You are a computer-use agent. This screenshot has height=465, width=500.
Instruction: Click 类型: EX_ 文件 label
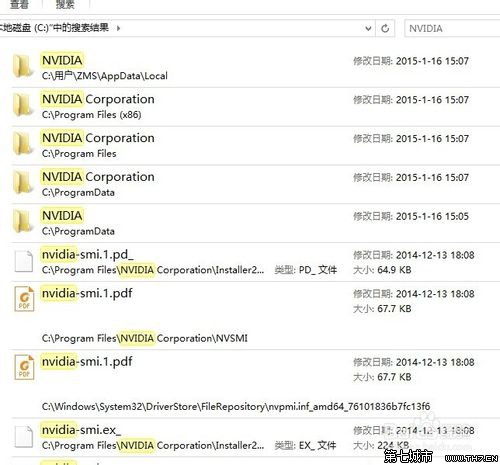(x=306, y=445)
